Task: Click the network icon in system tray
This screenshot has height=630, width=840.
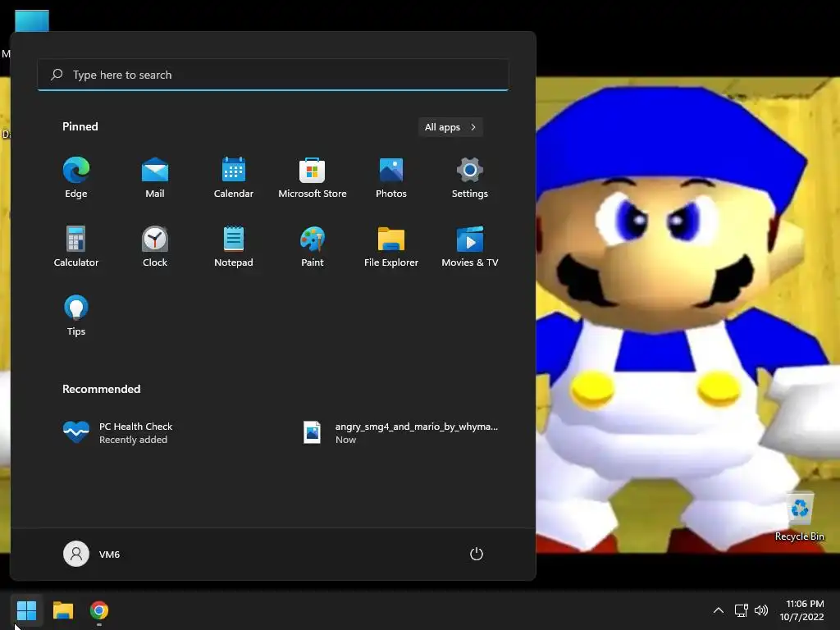Action: pos(742,610)
